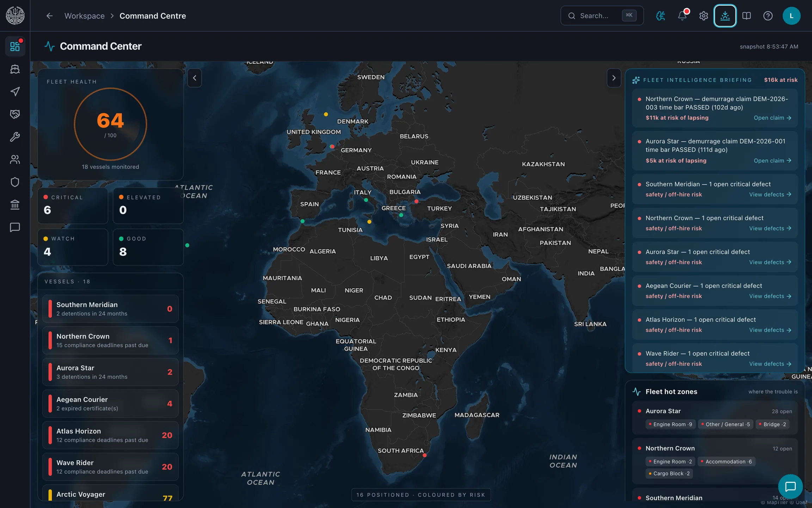Select the Elevated 0 status card

point(148,206)
